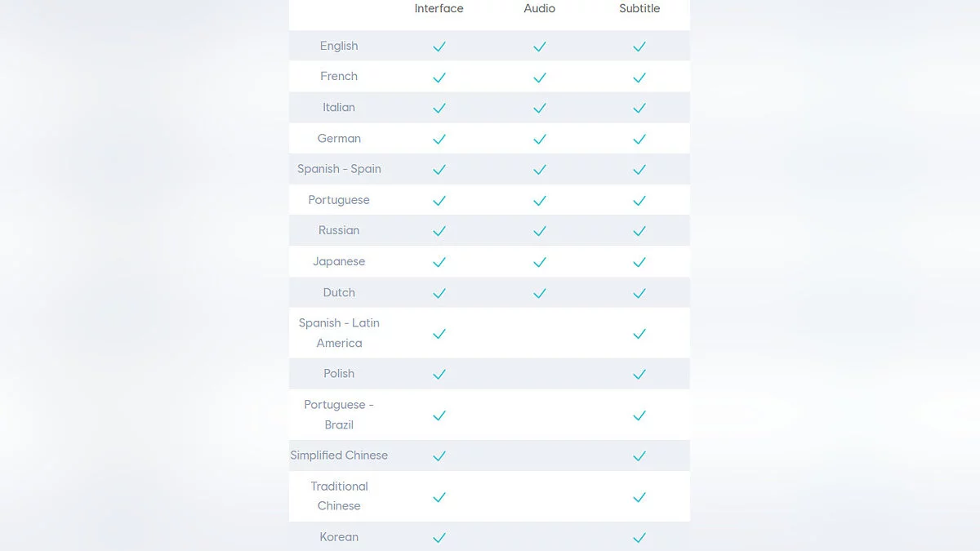The image size is (980, 551).
Task: Click the Polish Interface checkmark
Action: [x=439, y=374]
